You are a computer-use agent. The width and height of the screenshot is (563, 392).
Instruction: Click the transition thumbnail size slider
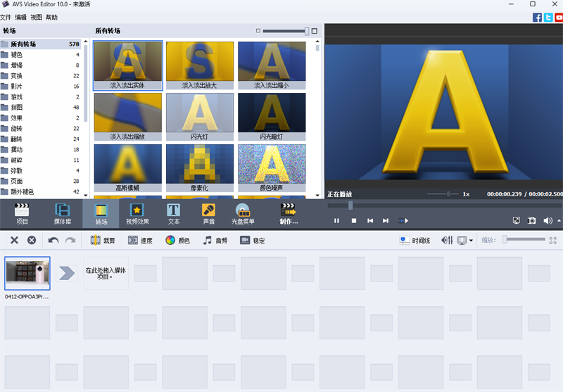[x=286, y=31]
